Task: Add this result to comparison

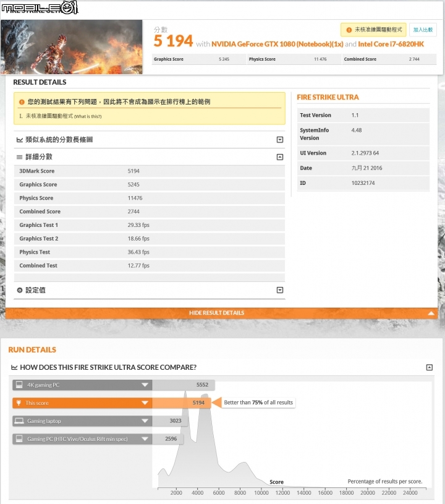Action: (x=423, y=30)
